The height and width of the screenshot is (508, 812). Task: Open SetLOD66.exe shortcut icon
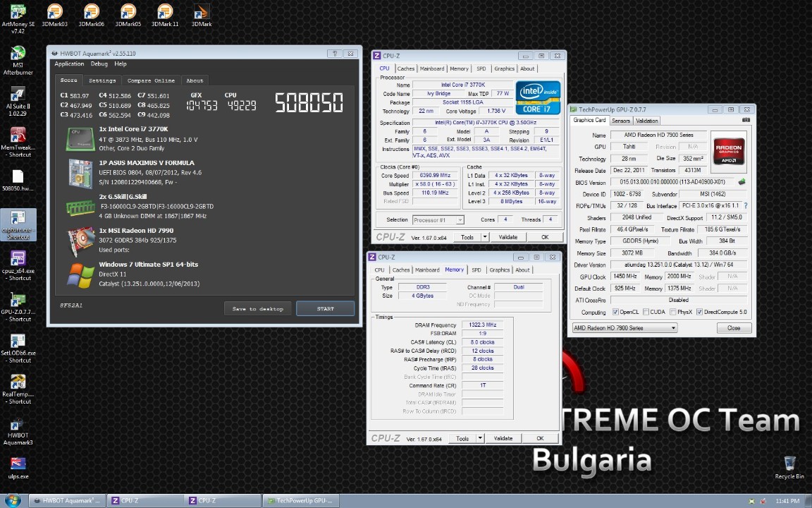[18, 348]
